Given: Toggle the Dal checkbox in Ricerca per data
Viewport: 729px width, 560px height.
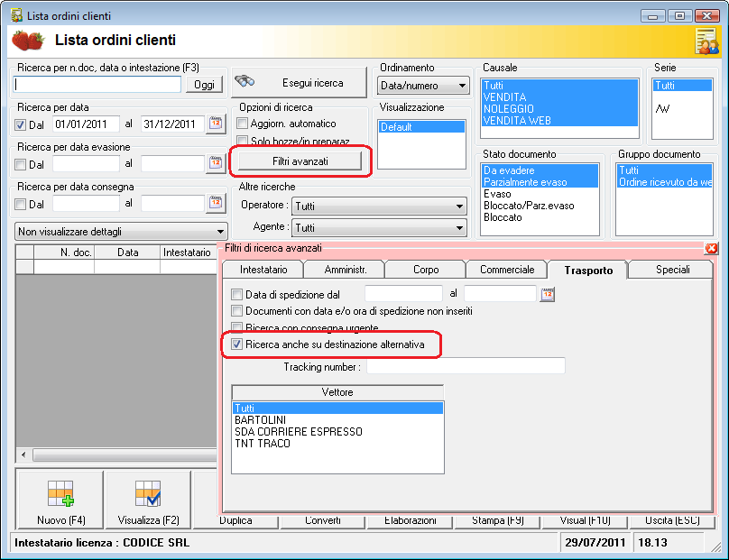Looking at the screenshot, I should click(x=20, y=124).
